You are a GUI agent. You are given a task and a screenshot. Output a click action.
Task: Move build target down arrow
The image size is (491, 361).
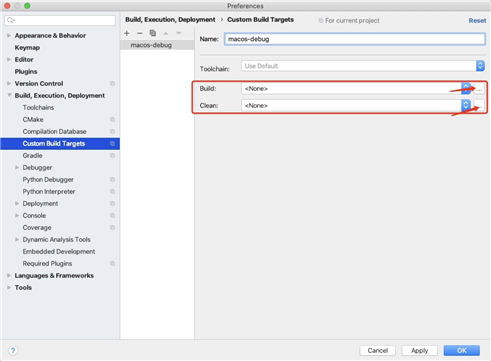pos(179,33)
